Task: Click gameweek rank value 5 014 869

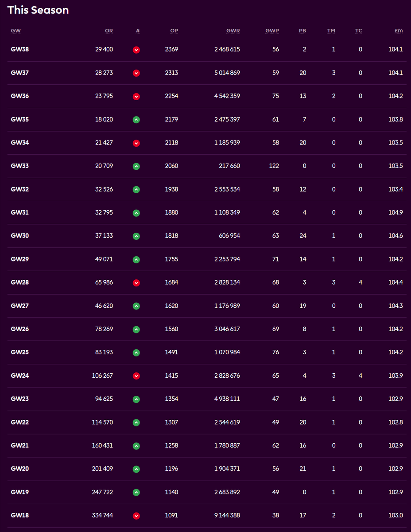Action: click(227, 73)
